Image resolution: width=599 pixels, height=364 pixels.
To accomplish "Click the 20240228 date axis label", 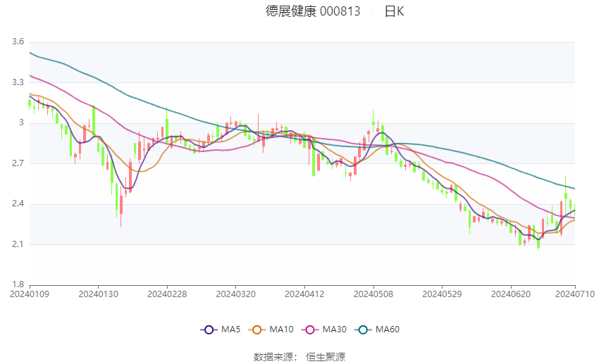I will pos(167,294).
